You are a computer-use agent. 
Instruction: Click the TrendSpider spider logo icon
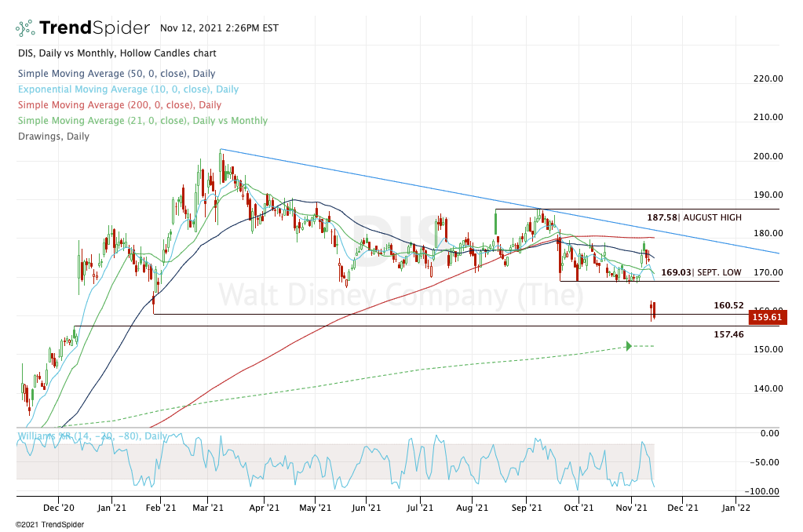click(24, 29)
